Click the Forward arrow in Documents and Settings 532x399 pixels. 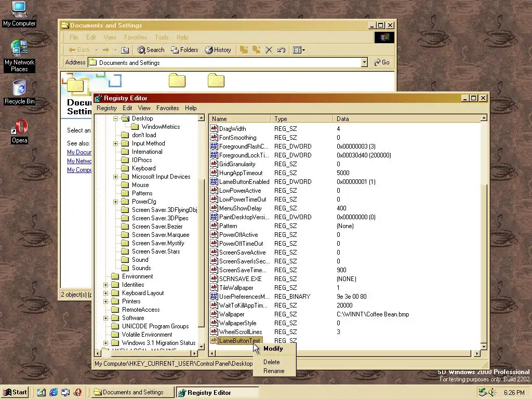(x=106, y=50)
